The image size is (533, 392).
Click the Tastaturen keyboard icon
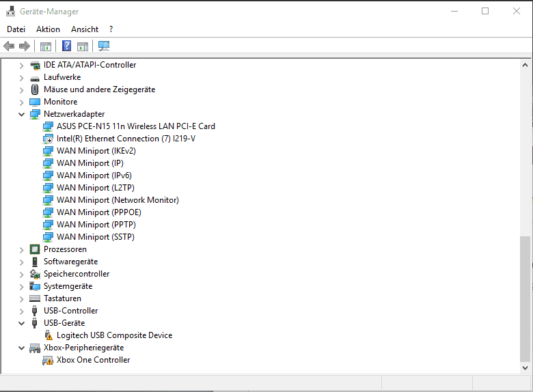35,298
